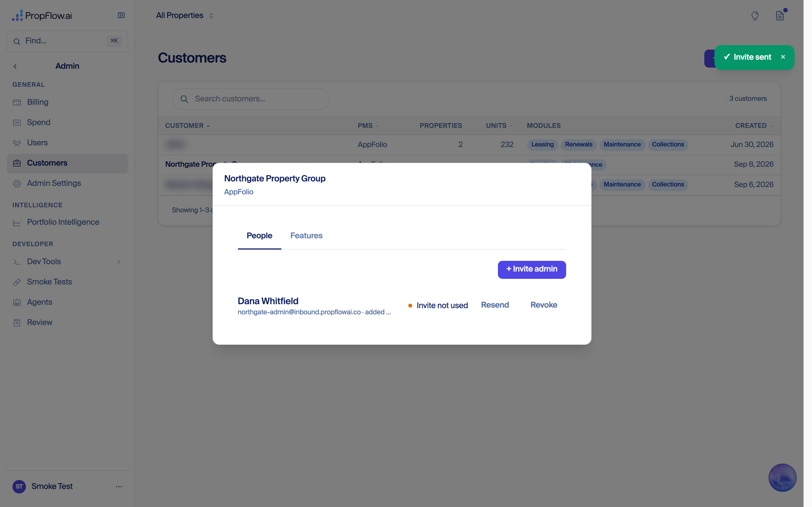Viewport: 812px width, 507px height.
Task: Click the lightbulb icon in header
Action: pyautogui.click(x=754, y=16)
